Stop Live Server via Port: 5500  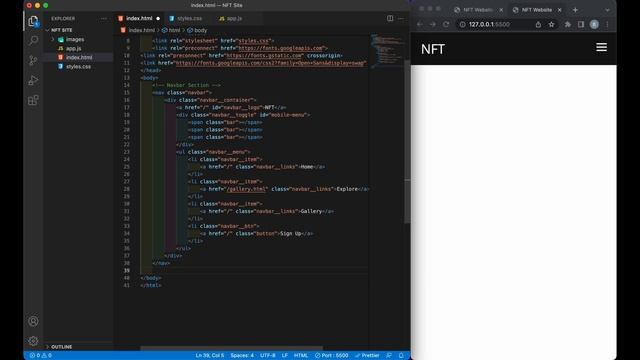click(331, 356)
